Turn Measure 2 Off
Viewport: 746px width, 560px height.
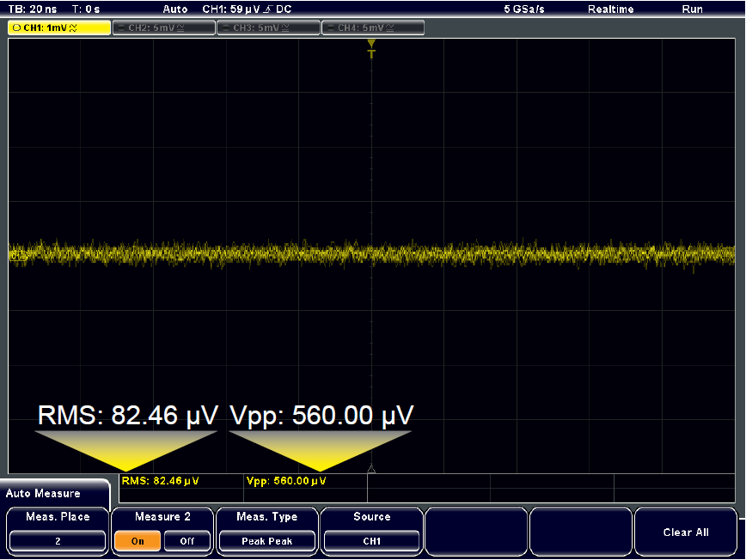(186, 542)
